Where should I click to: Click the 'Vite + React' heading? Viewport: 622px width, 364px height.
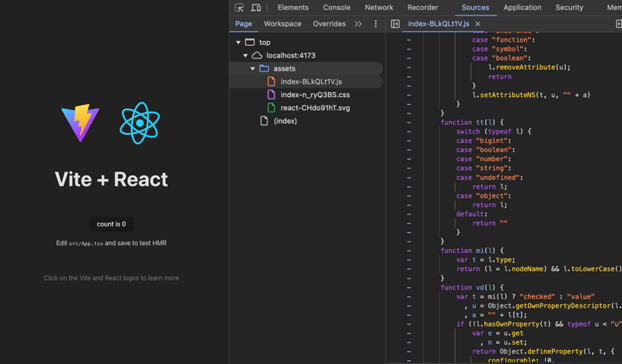click(x=111, y=179)
